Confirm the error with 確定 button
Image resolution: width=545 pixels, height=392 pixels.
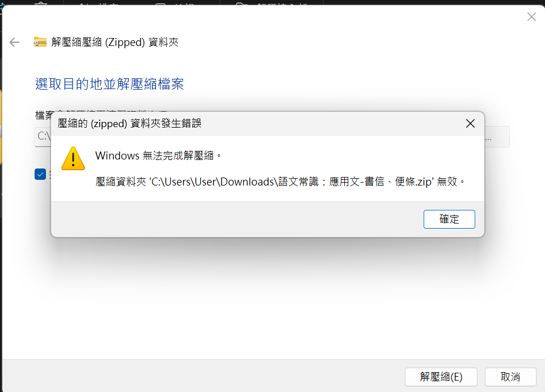click(x=449, y=219)
